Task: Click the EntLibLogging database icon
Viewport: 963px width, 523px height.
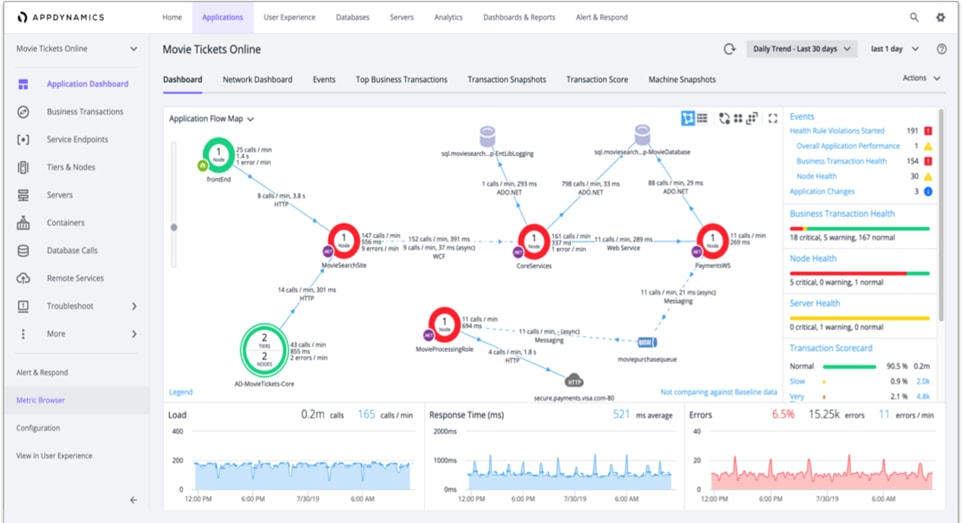Action: click(x=487, y=136)
